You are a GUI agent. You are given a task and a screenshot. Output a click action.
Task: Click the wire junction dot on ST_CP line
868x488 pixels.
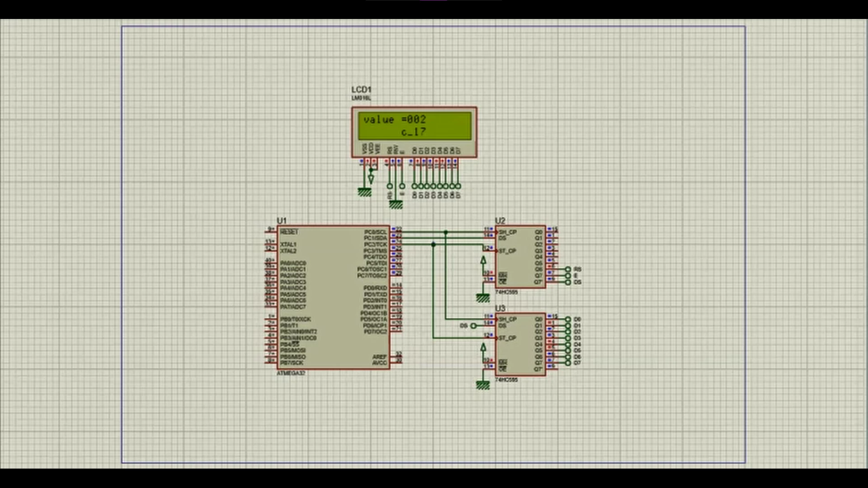click(433, 244)
